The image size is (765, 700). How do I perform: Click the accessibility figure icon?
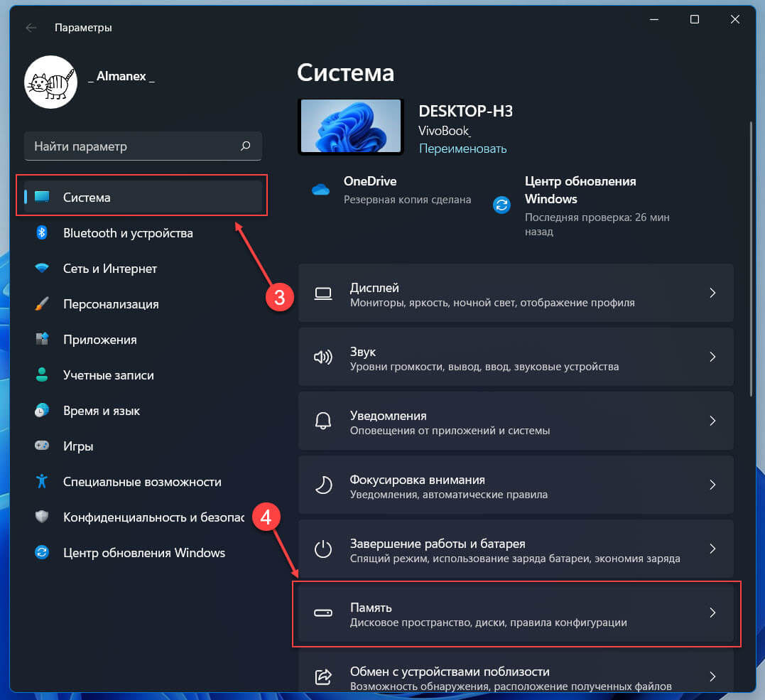42,481
